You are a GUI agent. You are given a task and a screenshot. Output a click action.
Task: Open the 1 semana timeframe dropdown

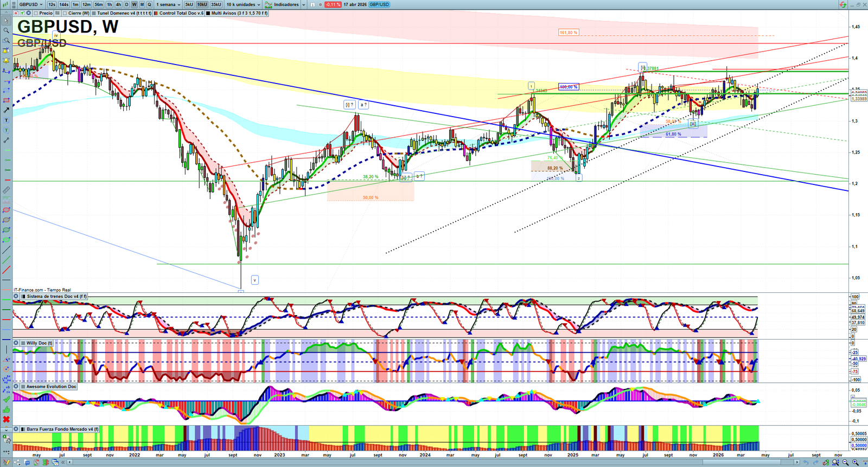(168, 4)
